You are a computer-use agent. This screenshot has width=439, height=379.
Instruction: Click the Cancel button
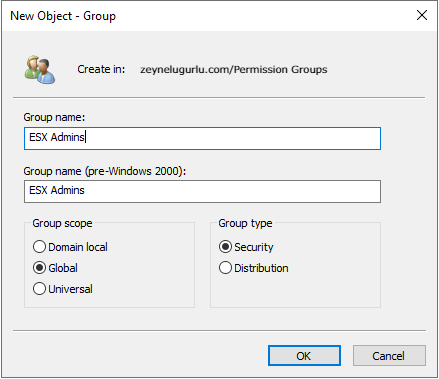pos(389,356)
